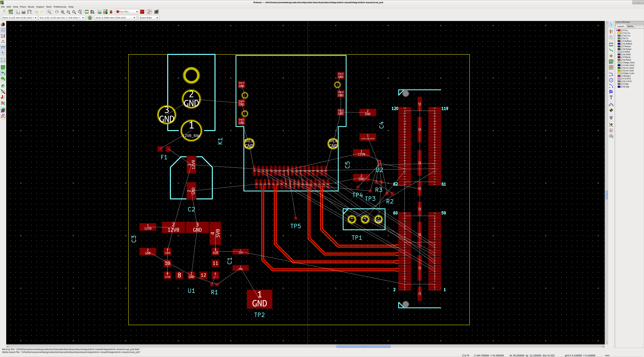Toggle the microwave tools toolbar
Screen dimensions: 644x357
[3, 116]
